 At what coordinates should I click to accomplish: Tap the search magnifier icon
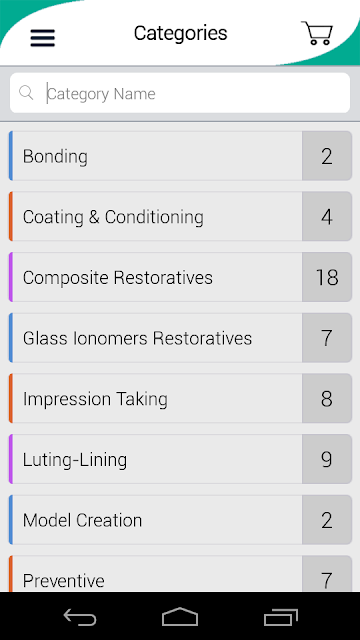26,93
